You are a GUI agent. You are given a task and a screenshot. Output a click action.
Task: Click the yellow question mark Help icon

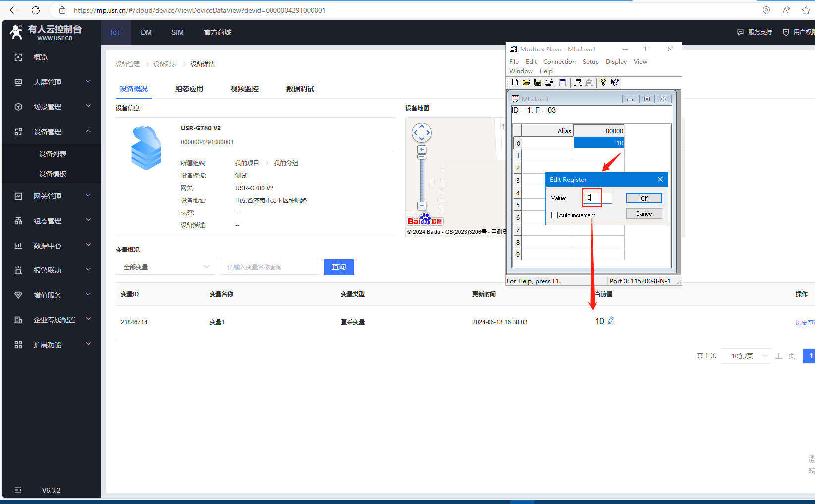pyautogui.click(x=603, y=82)
